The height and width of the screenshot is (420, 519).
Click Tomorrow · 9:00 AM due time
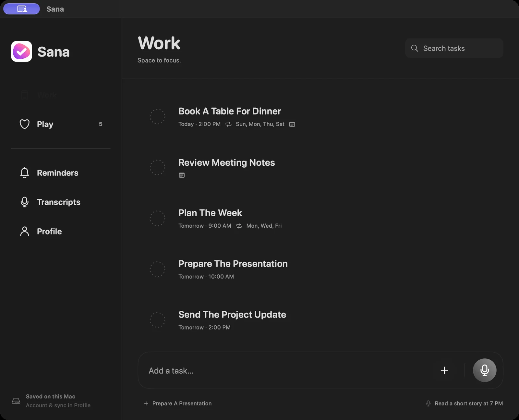click(x=205, y=226)
